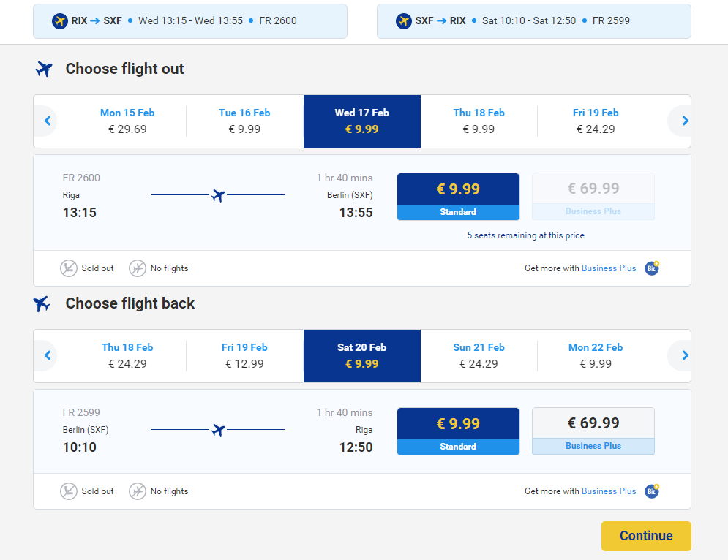Image resolution: width=728 pixels, height=560 pixels.
Task: Show earlier return dates with left arrow
Action: [x=48, y=356]
